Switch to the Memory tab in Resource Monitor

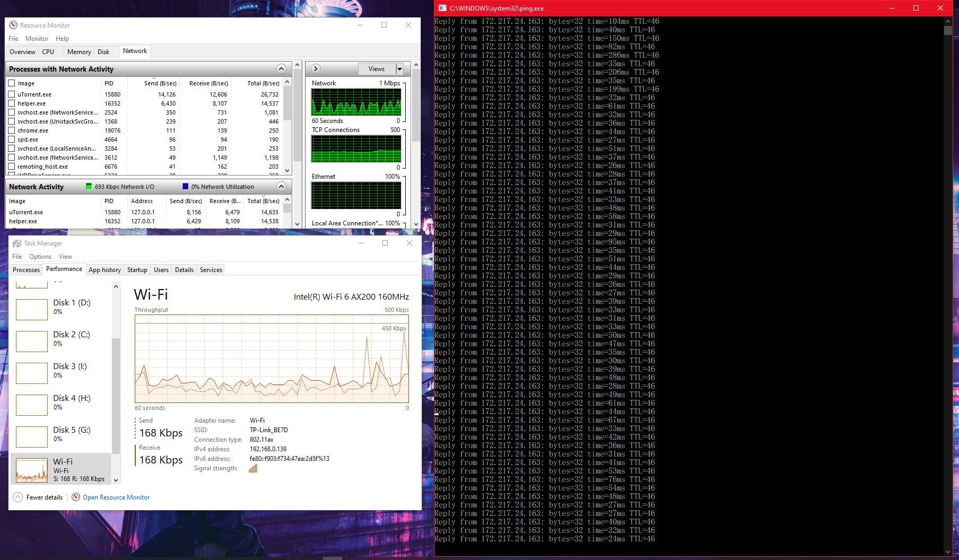(x=79, y=52)
